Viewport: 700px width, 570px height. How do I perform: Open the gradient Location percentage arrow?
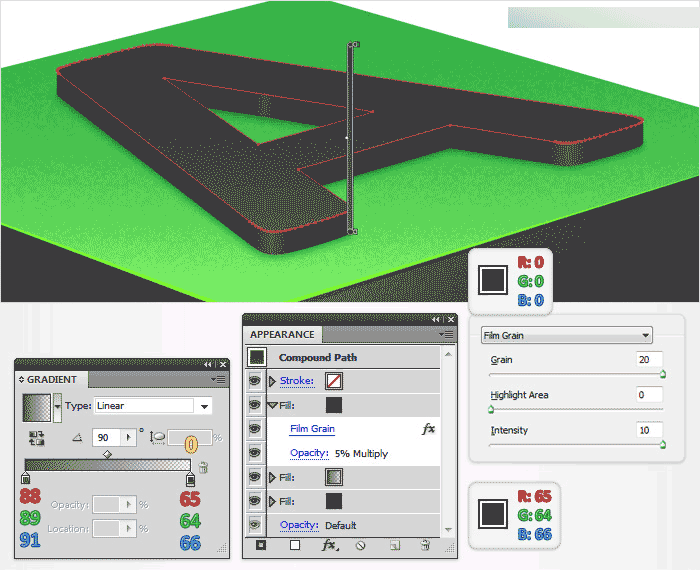(129, 528)
